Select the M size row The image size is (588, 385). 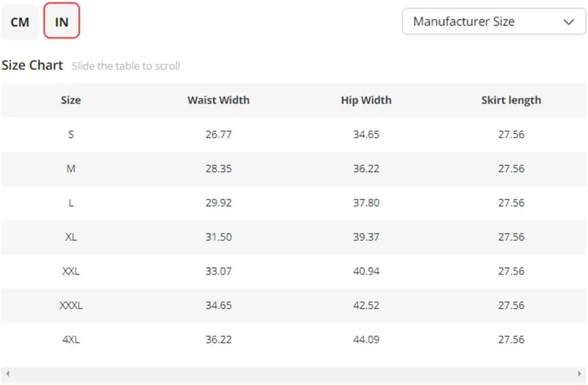pyautogui.click(x=293, y=169)
